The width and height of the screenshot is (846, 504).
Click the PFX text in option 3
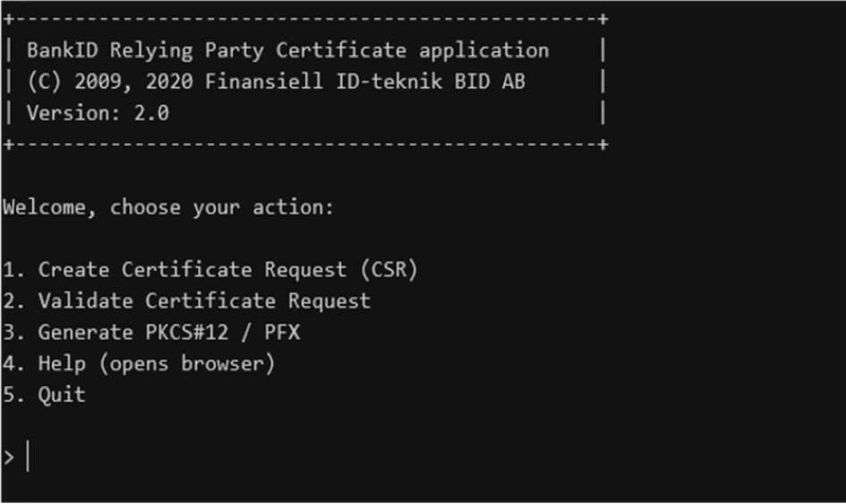click(283, 332)
